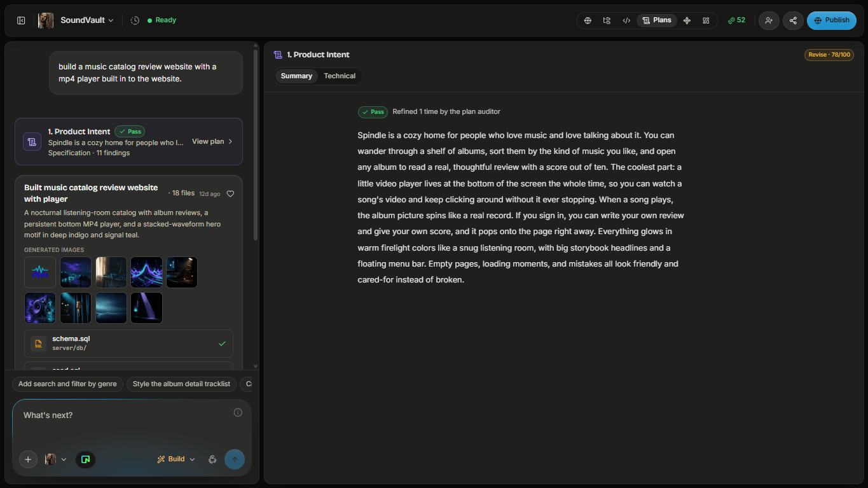Image resolution: width=868 pixels, height=488 pixels.
Task: Open the code view icon
Action: (626, 20)
